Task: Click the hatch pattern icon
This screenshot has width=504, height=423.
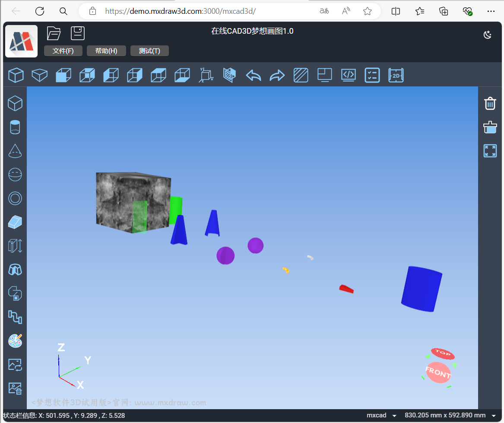Action: point(301,75)
